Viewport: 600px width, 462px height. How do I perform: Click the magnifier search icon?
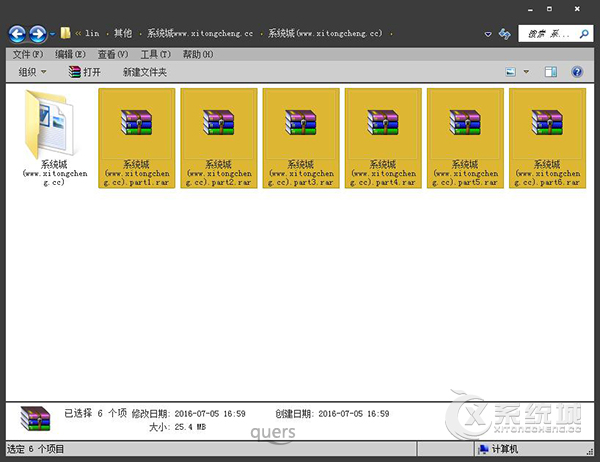point(584,34)
